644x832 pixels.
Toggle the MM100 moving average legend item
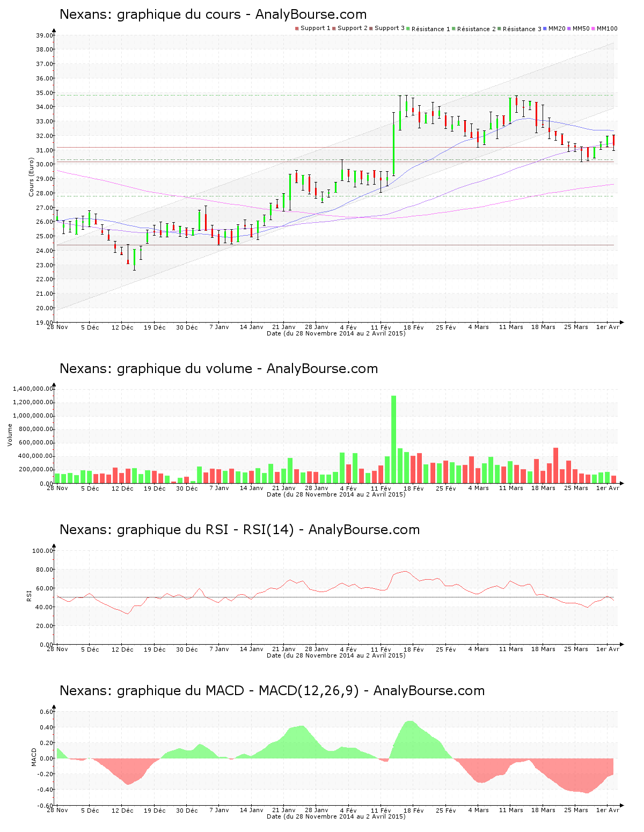pos(606,28)
